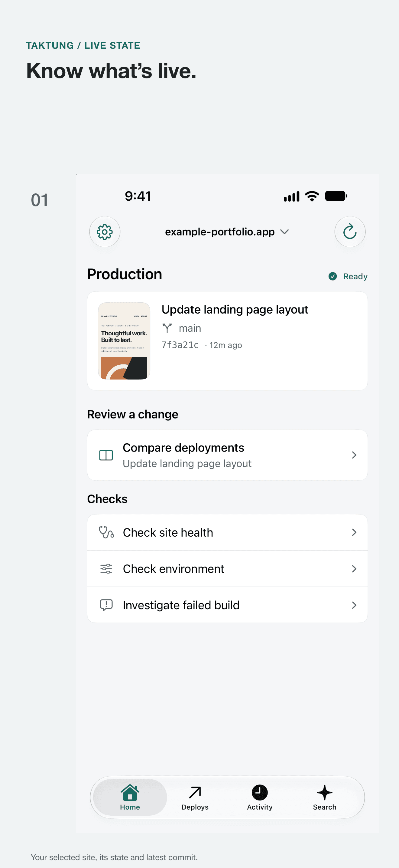
Task: Click the 9:41 clock in status bar
Action: tap(138, 196)
